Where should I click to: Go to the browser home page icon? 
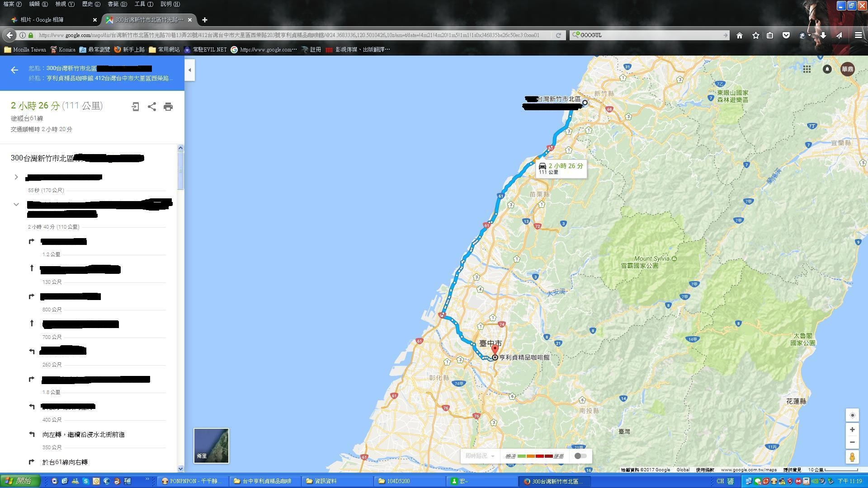(x=740, y=35)
